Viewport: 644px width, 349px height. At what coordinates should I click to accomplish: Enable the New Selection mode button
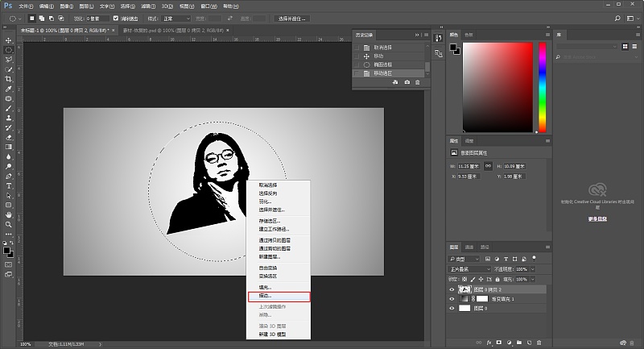31,19
